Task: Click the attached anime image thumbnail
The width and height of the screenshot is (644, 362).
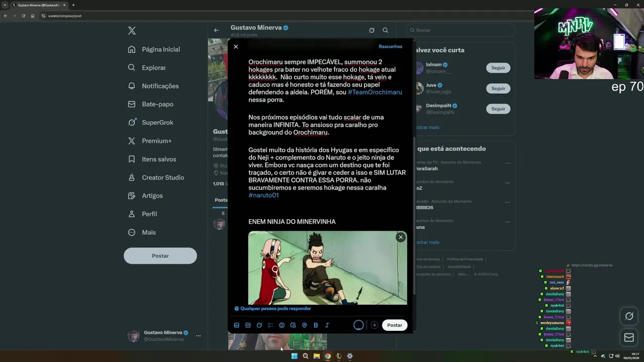Action: click(328, 268)
